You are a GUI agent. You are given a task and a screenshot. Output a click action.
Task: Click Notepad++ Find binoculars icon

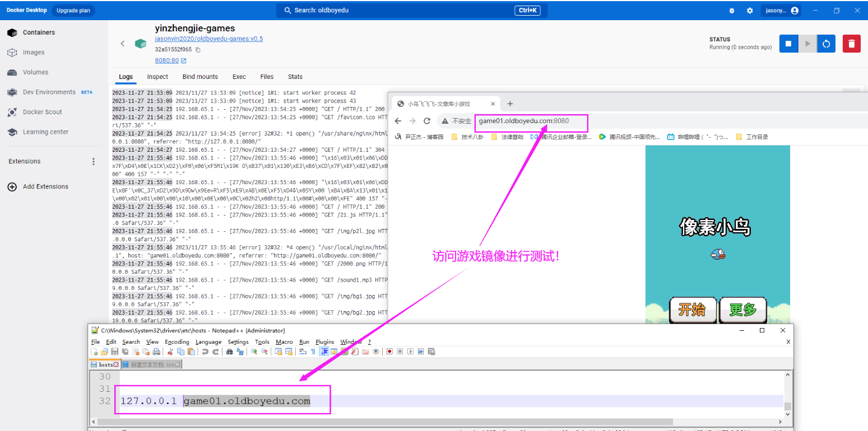tap(229, 352)
